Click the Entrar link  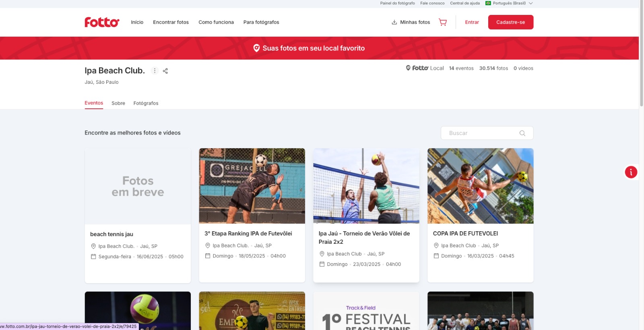[x=472, y=22]
